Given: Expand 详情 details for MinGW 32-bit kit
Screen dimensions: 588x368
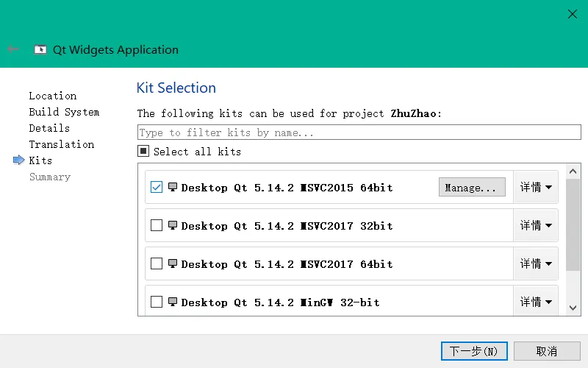Looking at the screenshot, I should click(x=536, y=302).
